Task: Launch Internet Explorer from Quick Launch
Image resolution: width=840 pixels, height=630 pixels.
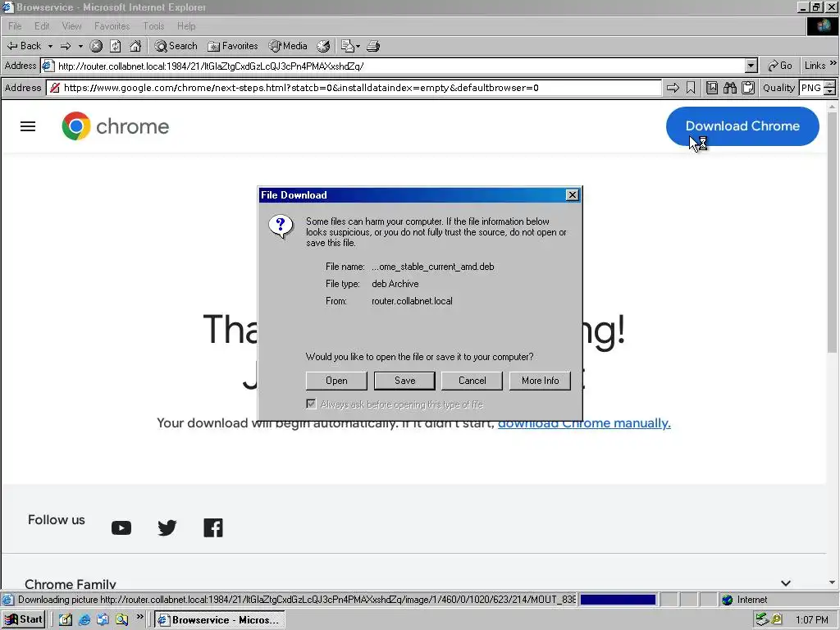Action: pos(84,620)
